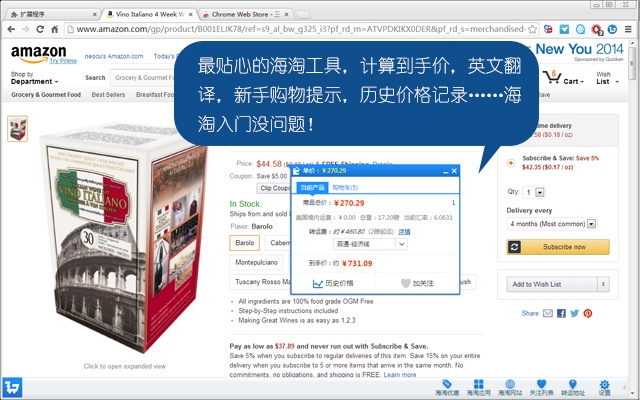
Task: Open a new browser tab
Action: [302, 15]
